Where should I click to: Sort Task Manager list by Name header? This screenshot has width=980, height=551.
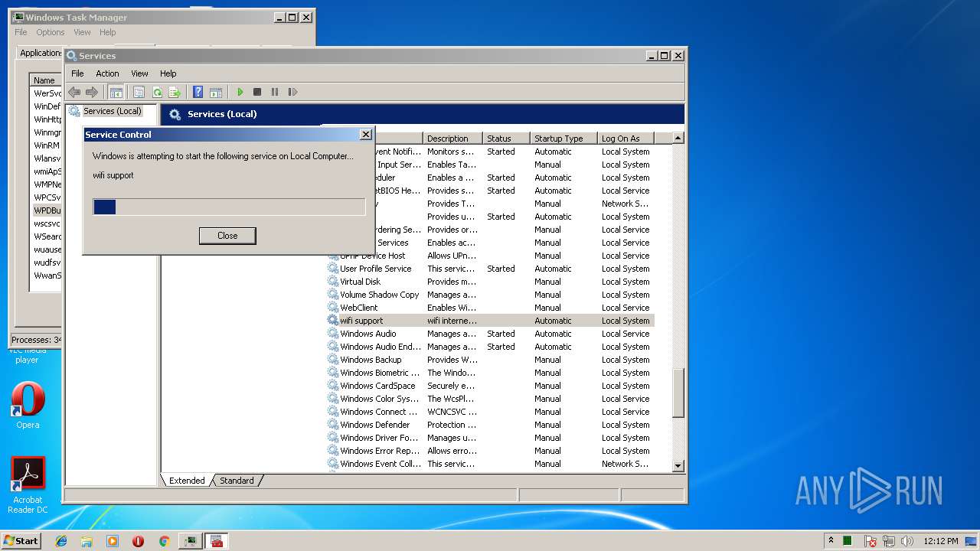coord(45,80)
